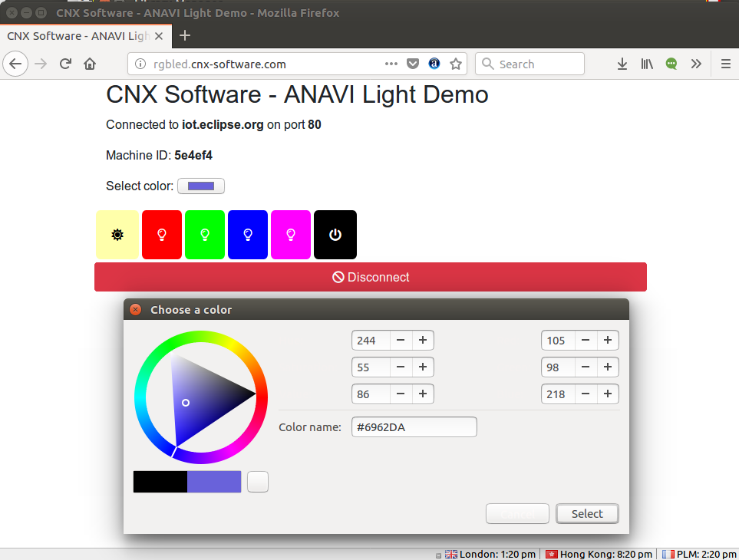Close the Choose a color dialog
This screenshot has width=739, height=560.
coord(136,309)
